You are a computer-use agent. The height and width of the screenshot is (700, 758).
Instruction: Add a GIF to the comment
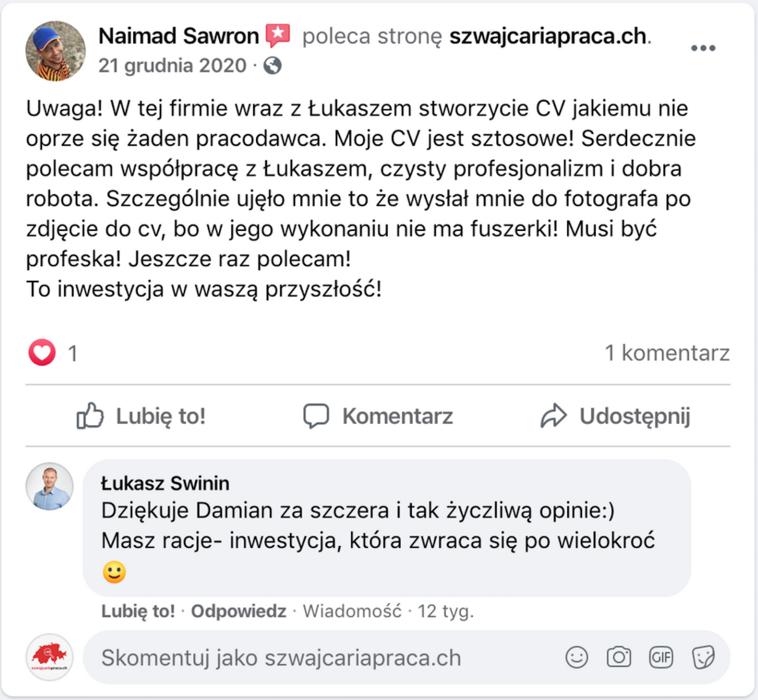[660, 657]
